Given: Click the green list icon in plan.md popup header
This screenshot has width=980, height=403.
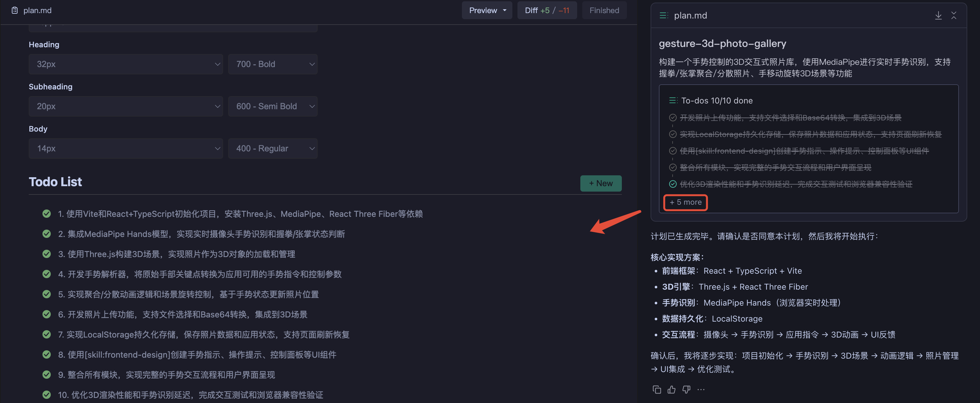Looking at the screenshot, I should tap(664, 15).
